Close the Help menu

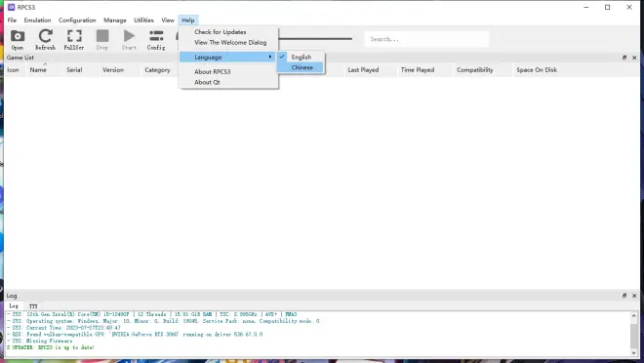point(188,20)
